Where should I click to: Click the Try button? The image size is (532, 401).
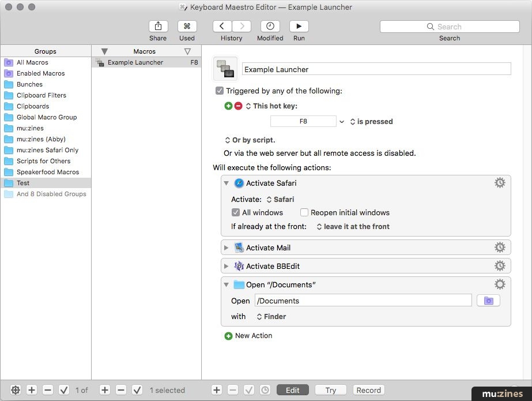[330, 390]
